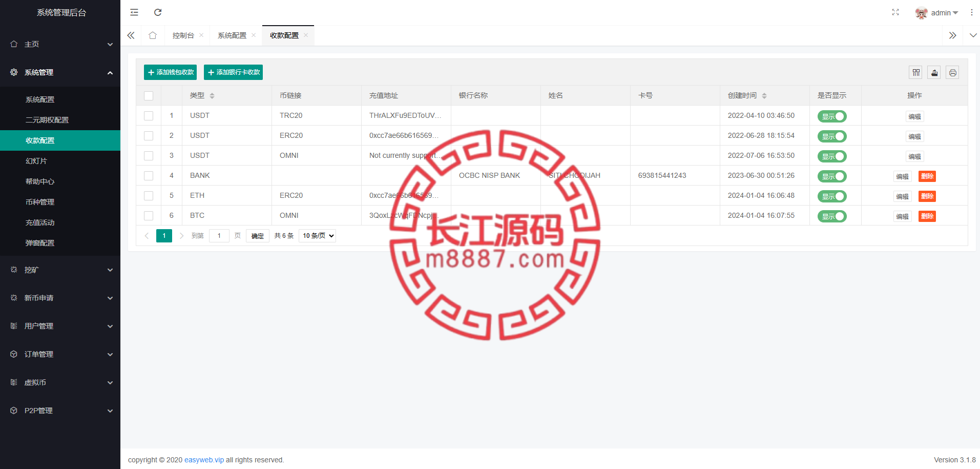Go to the home tab icon
This screenshot has width=980, height=469.
coord(153,35)
